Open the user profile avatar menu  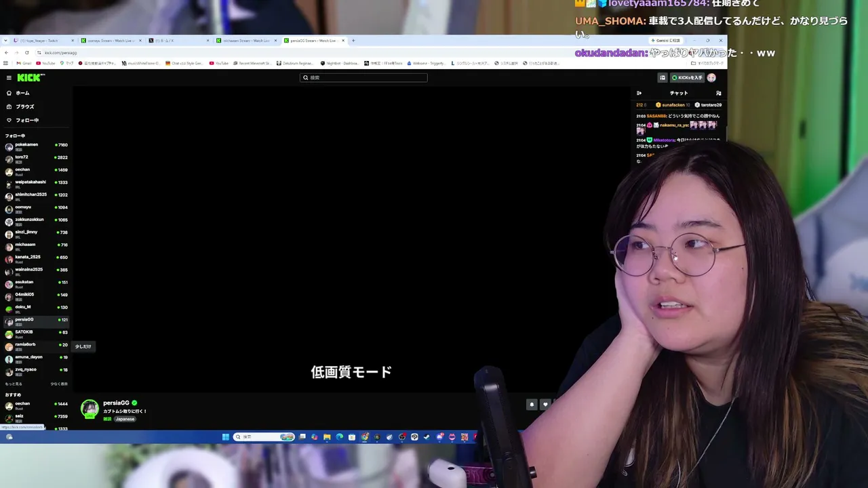[x=711, y=78]
